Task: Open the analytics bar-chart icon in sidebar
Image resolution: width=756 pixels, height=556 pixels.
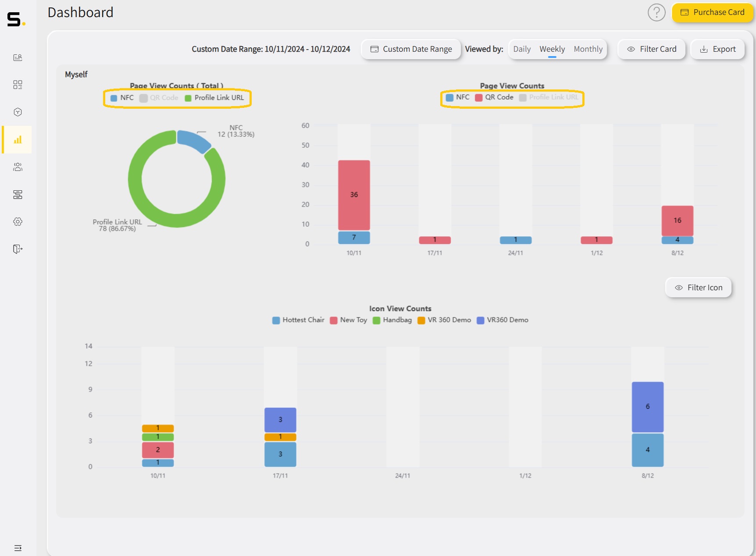Action: pos(18,139)
